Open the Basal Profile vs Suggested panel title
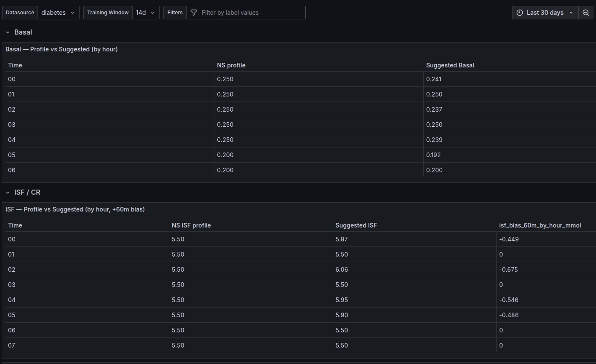This screenshot has height=364, width=596. (61, 49)
